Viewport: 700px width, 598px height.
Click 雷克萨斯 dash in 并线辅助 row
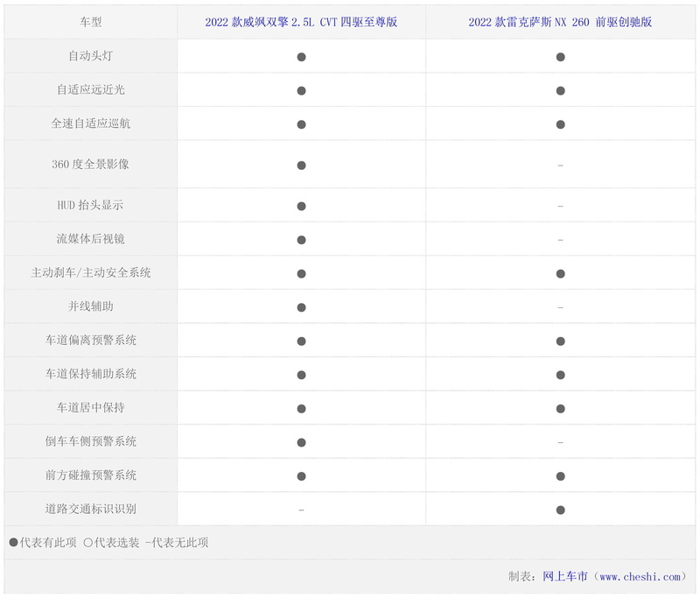[x=560, y=307]
